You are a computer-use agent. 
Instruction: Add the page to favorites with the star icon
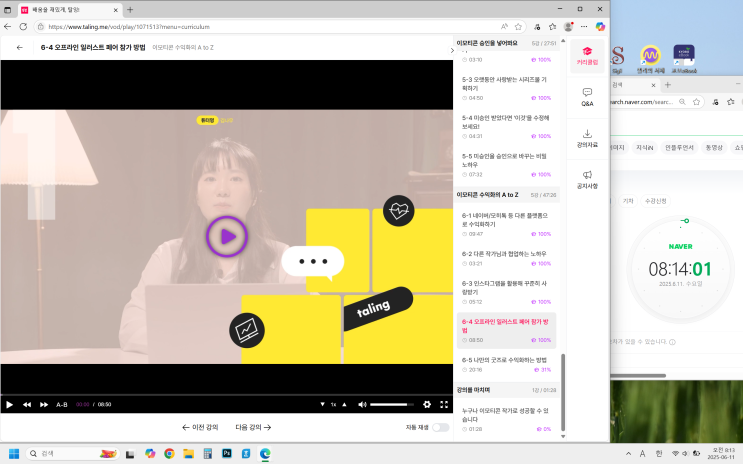click(518, 27)
